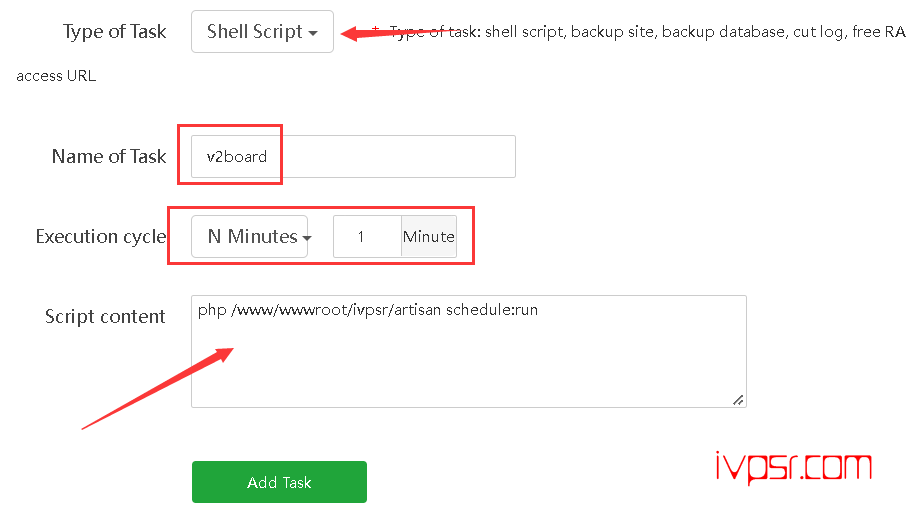The height and width of the screenshot is (522, 906).
Task: Click the red arrow pointing at Script content
Action: [157, 388]
